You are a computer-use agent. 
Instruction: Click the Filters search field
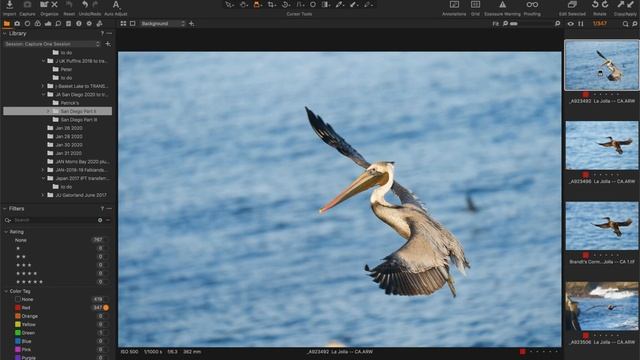pyautogui.click(x=55, y=220)
